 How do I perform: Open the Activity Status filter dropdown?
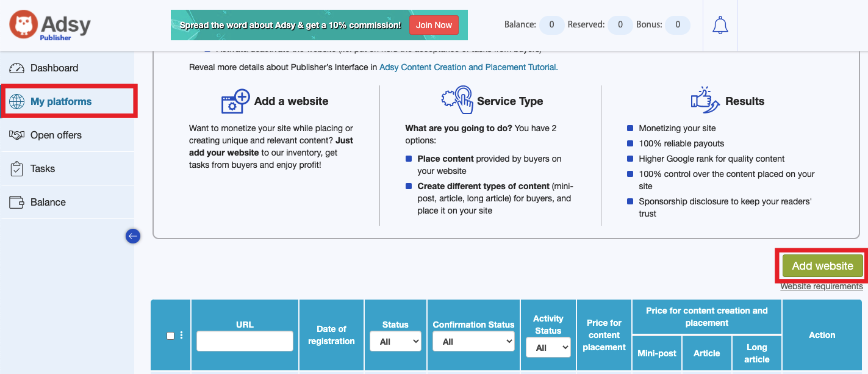point(548,347)
